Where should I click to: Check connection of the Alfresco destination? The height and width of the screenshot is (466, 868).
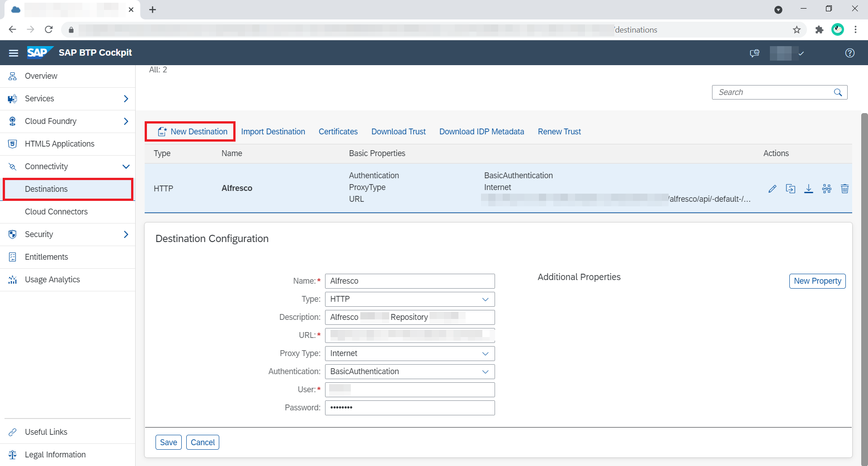point(826,189)
